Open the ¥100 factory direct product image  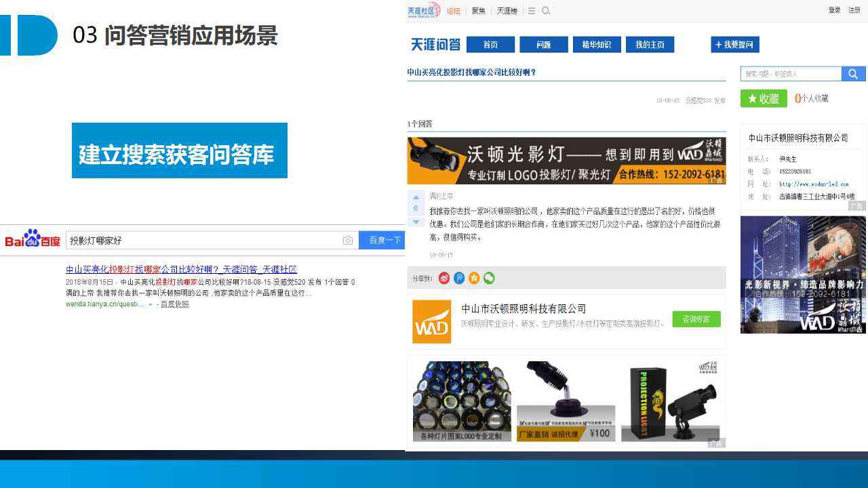(566, 401)
